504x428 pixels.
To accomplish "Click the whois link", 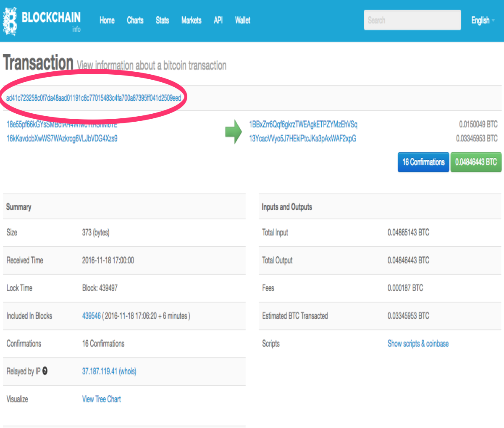I will 128,371.
